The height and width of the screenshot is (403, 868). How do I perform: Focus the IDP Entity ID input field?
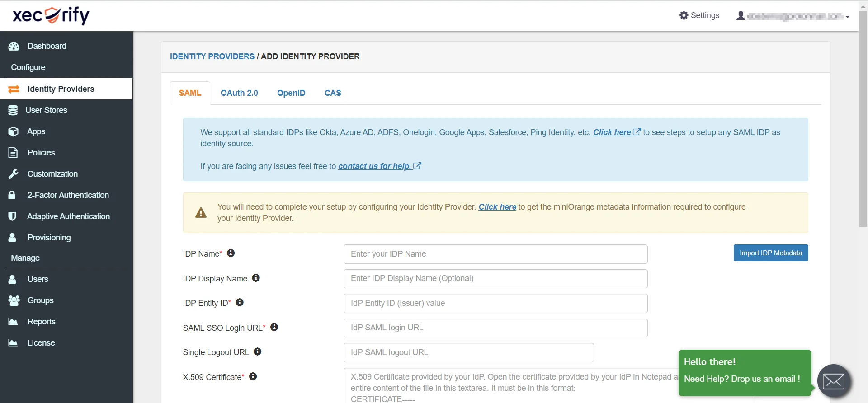pyautogui.click(x=495, y=303)
